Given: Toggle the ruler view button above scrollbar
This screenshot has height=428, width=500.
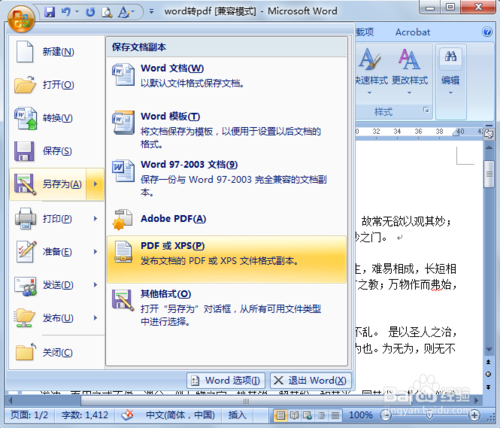Looking at the screenshot, I should [x=489, y=134].
